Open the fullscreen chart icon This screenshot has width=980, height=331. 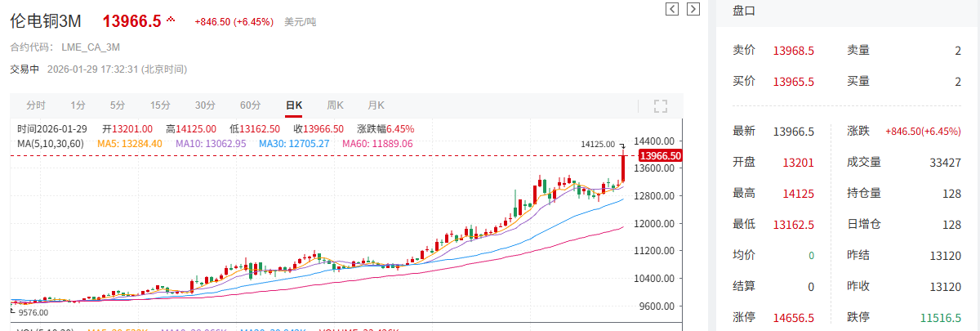(661, 105)
